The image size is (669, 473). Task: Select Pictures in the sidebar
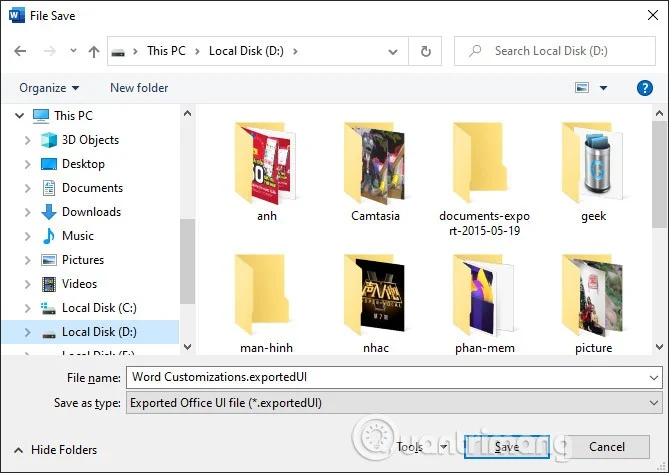click(x=82, y=260)
